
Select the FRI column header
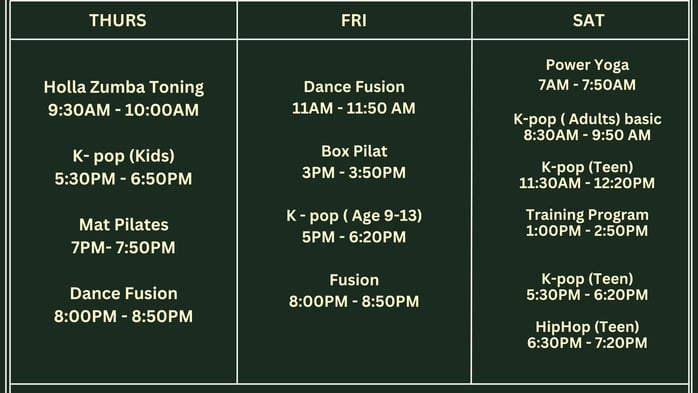click(354, 20)
